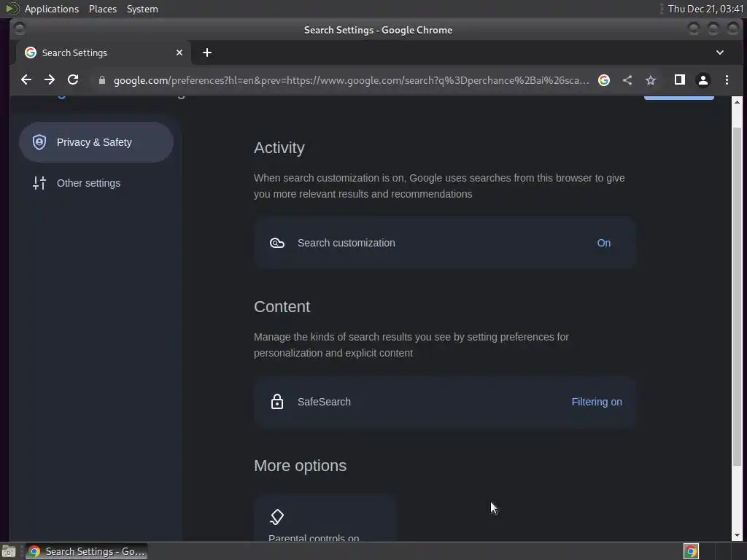View site info via lock icon
The height and width of the screenshot is (560, 747).
[101, 80]
